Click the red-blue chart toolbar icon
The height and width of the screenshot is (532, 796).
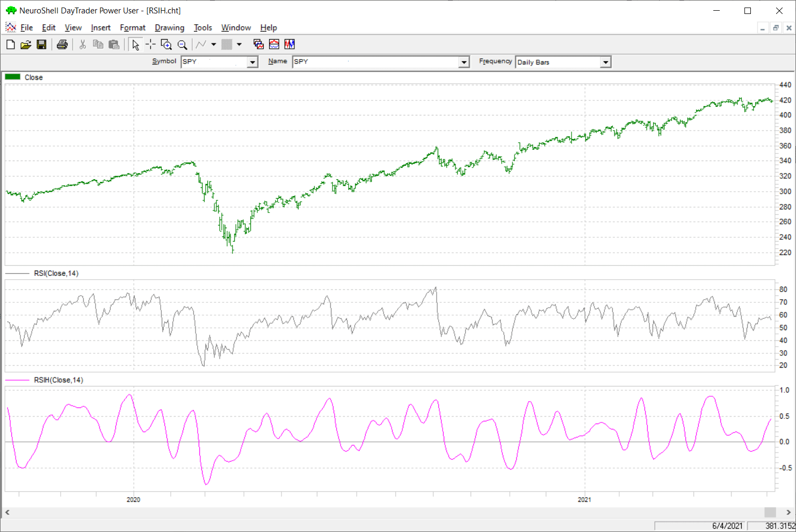(x=274, y=45)
